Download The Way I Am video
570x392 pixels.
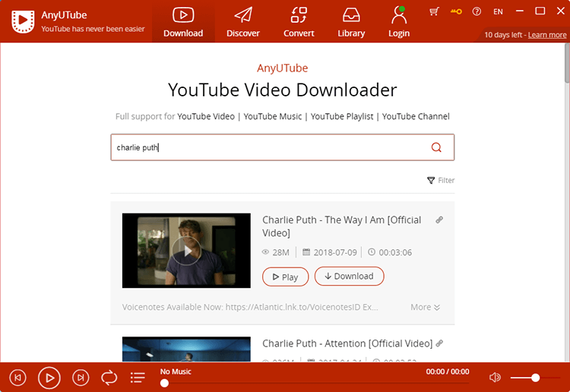pos(349,276)
